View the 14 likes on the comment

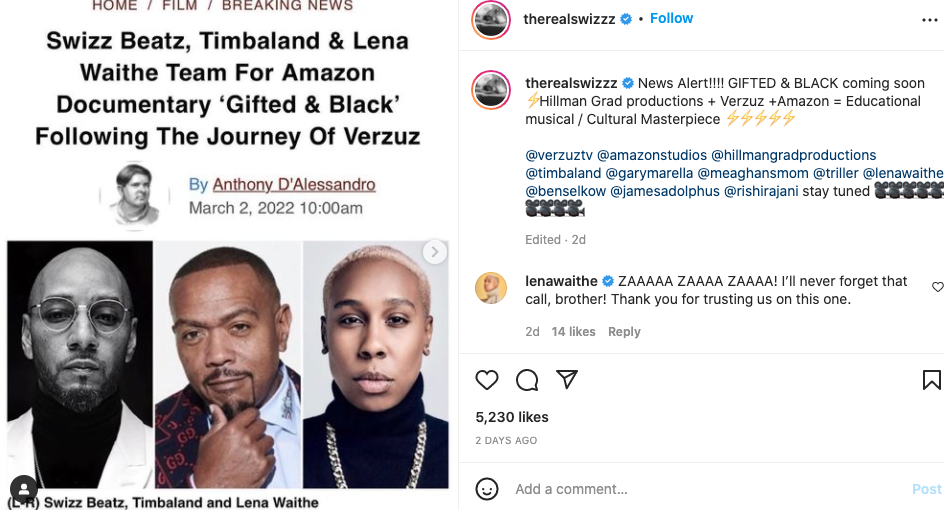[x=573, y=332]
